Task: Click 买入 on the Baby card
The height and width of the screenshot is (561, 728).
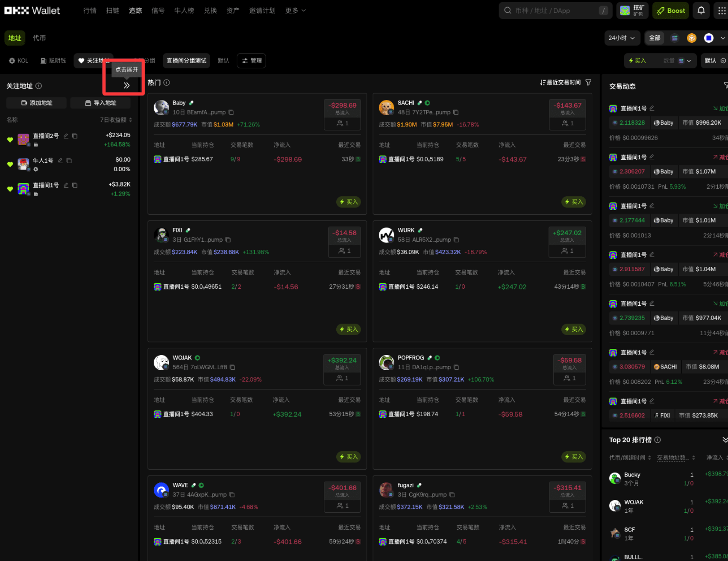Action: [x=349, y=202]
